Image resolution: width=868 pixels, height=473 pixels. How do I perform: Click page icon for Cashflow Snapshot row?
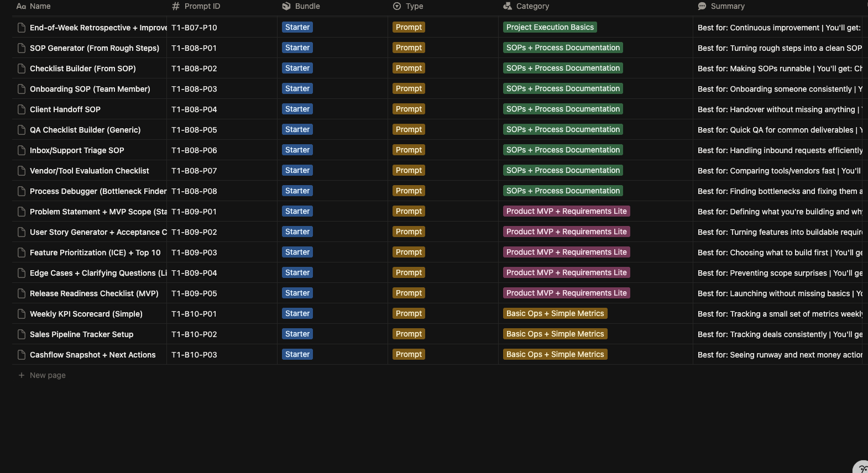coord(22,355)
